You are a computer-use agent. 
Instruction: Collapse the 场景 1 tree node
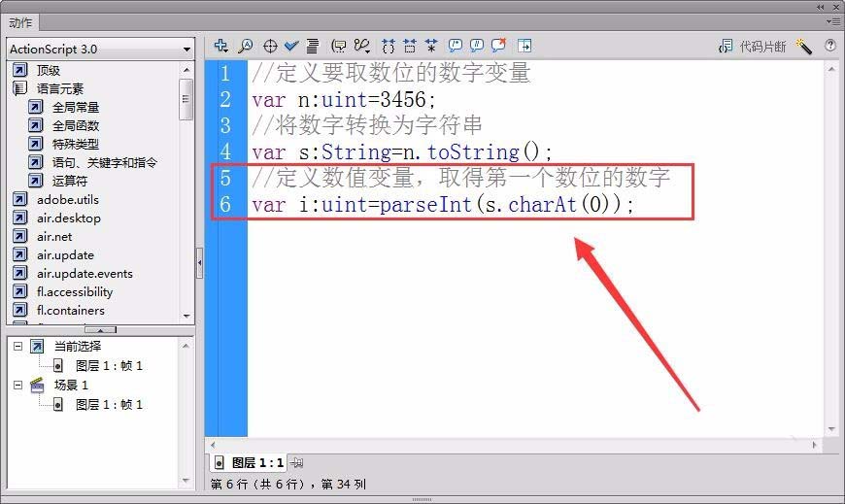pyautogui.click(x=17, y=385)
